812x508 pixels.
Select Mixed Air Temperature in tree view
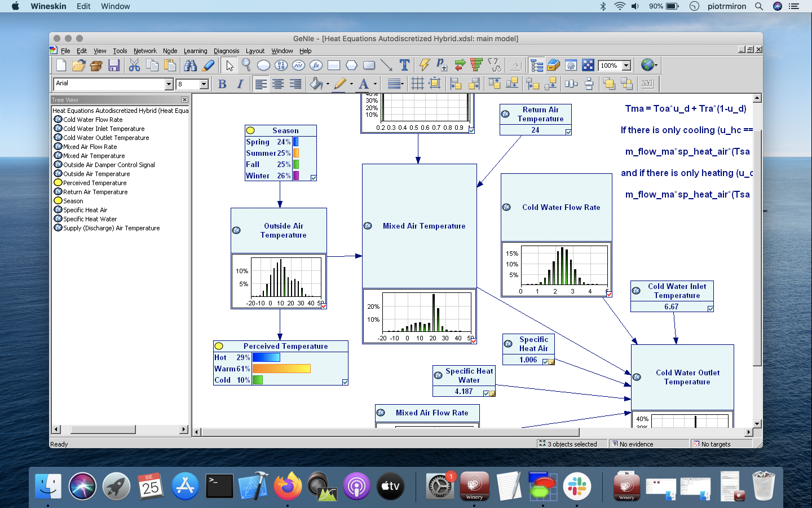[x=94, y=156]
